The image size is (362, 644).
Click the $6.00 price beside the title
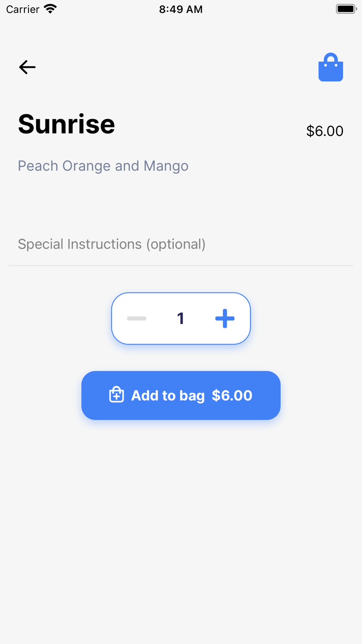pyautogui.click(x=325, y=131)
